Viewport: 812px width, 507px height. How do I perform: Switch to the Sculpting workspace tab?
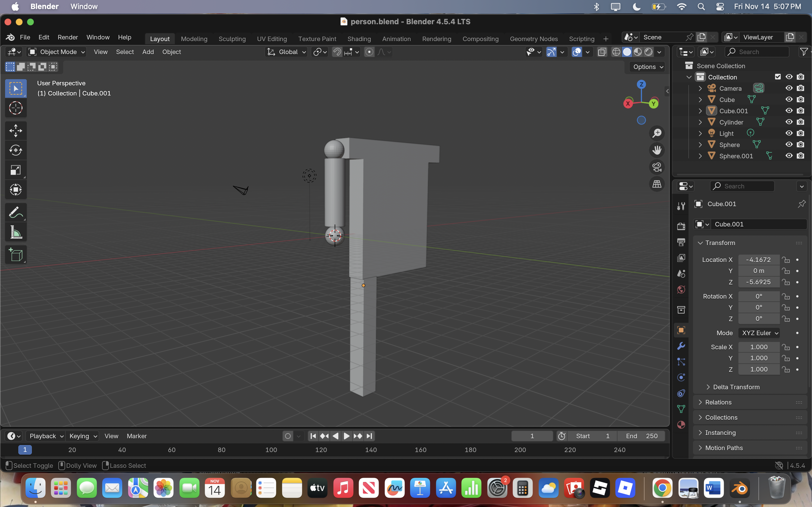pos(232,39)
